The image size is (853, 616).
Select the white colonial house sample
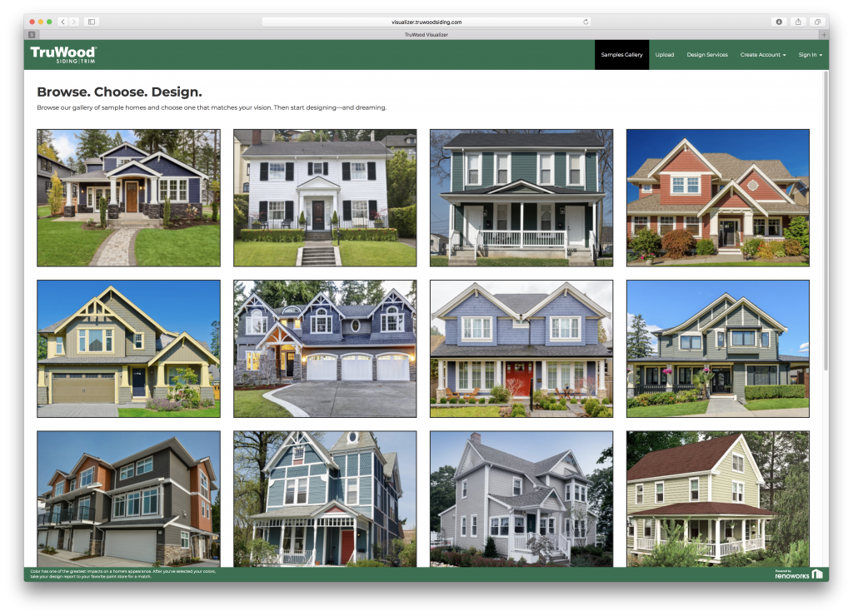325,197
